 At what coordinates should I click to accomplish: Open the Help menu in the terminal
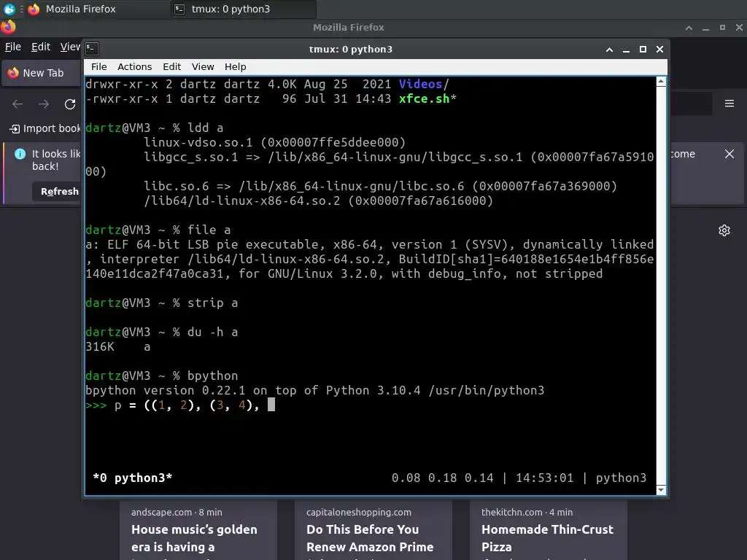(x=236, y=66)
